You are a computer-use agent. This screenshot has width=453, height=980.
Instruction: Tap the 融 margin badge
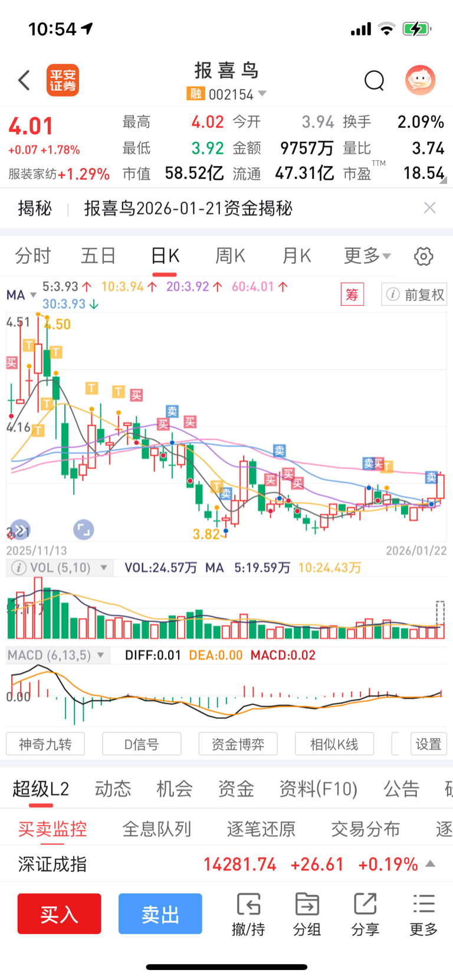[x=196, y=94]
